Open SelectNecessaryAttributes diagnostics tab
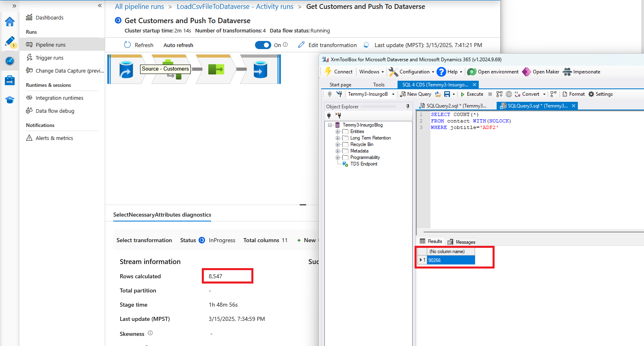The image size is (644, 346). pos(162,215)
